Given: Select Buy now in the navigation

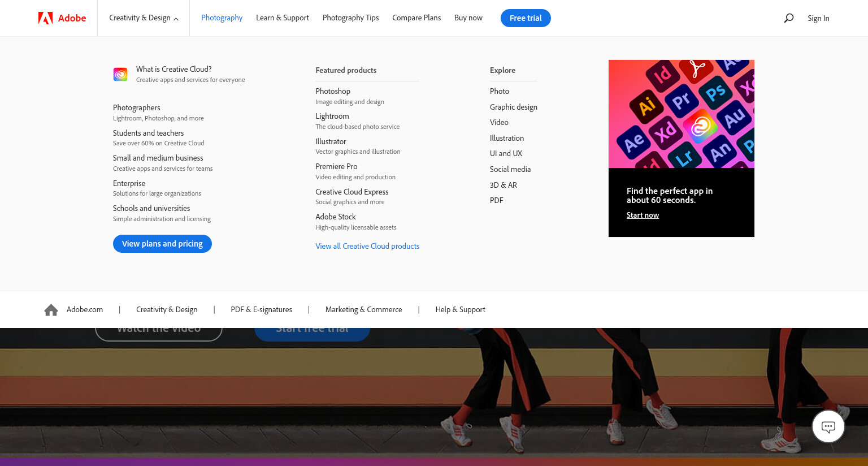Looking at the screenshot, I should click(x=468, y=18).
